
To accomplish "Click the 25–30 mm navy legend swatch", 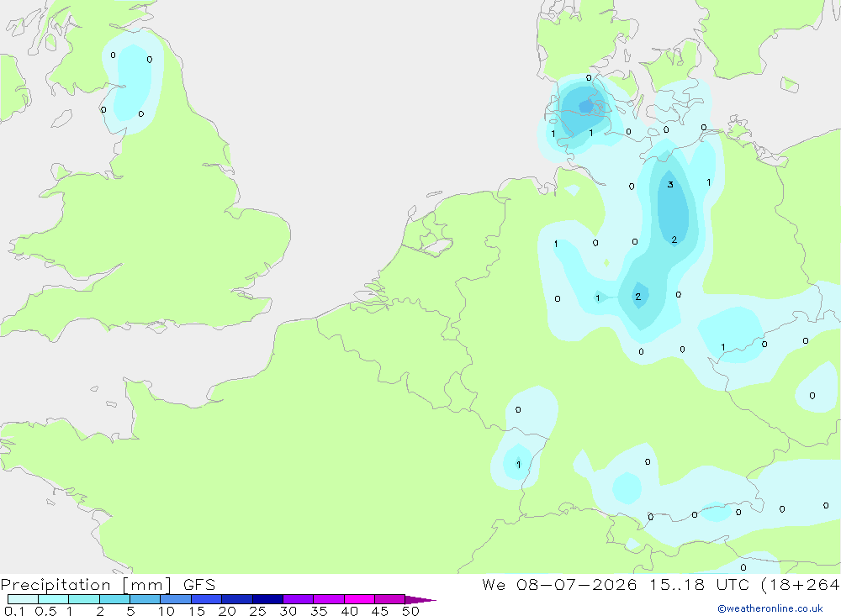I will [x=267, y=599].
